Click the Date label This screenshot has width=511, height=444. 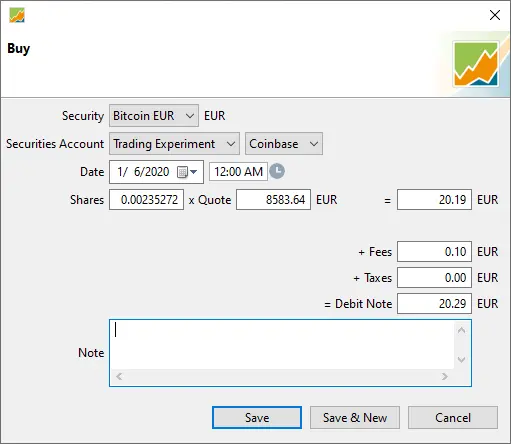click(92, 172)
